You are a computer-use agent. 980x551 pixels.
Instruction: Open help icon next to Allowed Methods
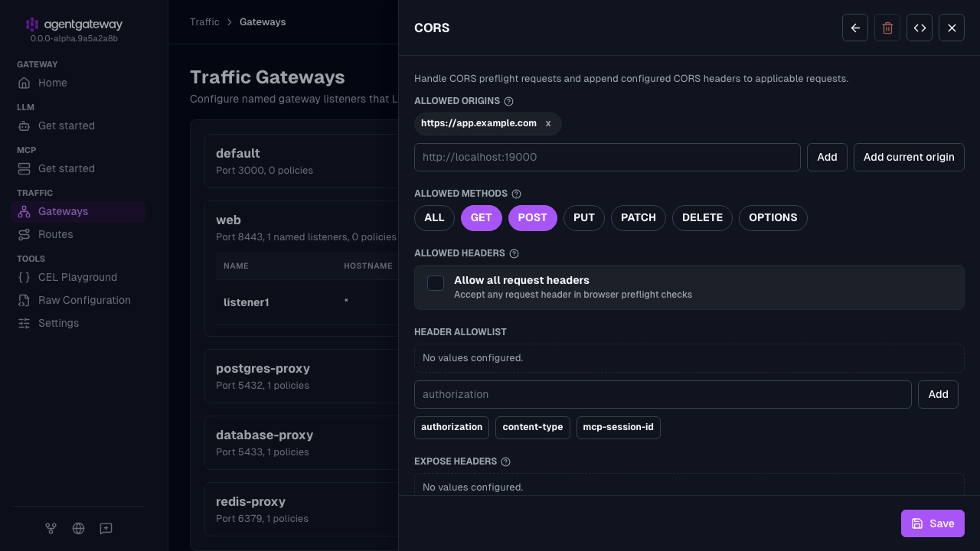coord(516,194)
